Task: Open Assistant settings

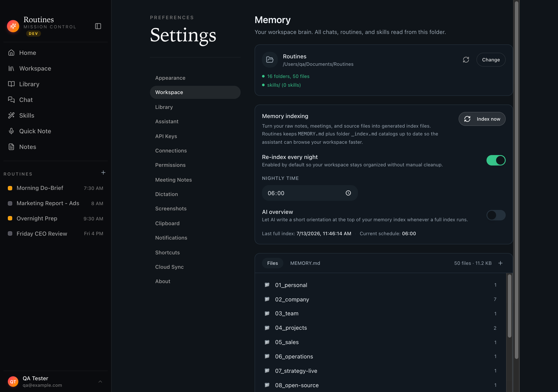Action: (195, 122)
